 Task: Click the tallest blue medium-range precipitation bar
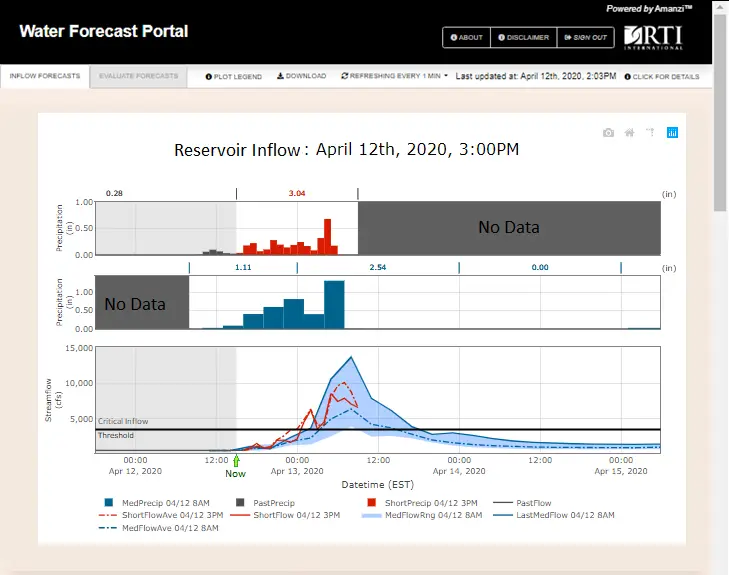coord(334,304)
